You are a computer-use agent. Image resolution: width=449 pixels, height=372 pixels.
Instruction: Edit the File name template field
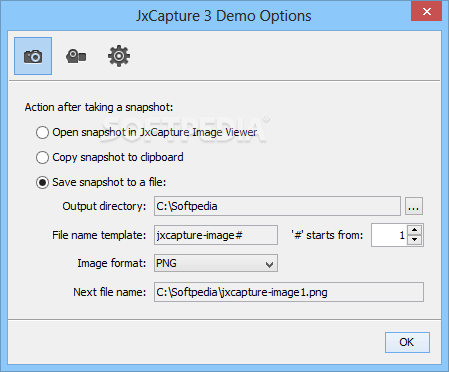pos(216,235)
